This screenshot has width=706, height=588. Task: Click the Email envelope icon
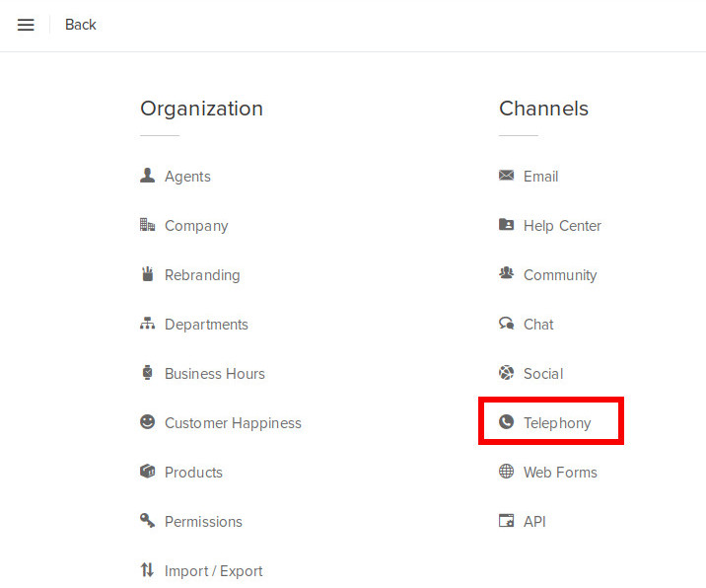pyautogui.click(x=507, y=176)
